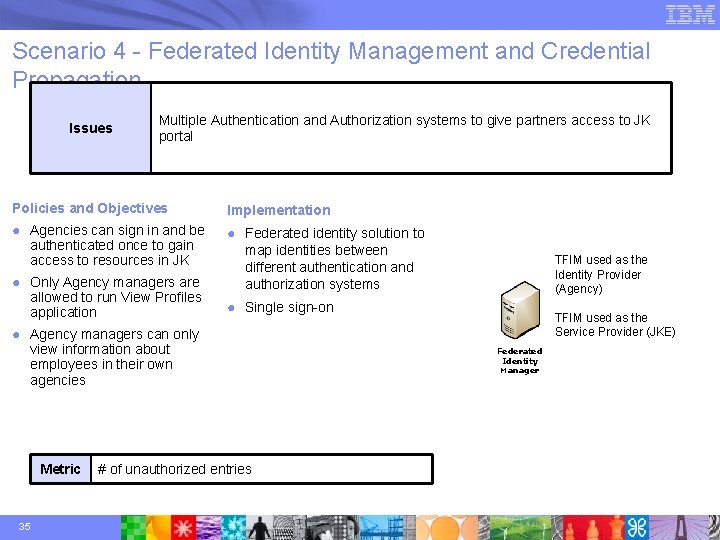Image resolution: width=720 pixels, height=540 pixels.
Task: Click the IBM logo in header
Action: (690, 14)
